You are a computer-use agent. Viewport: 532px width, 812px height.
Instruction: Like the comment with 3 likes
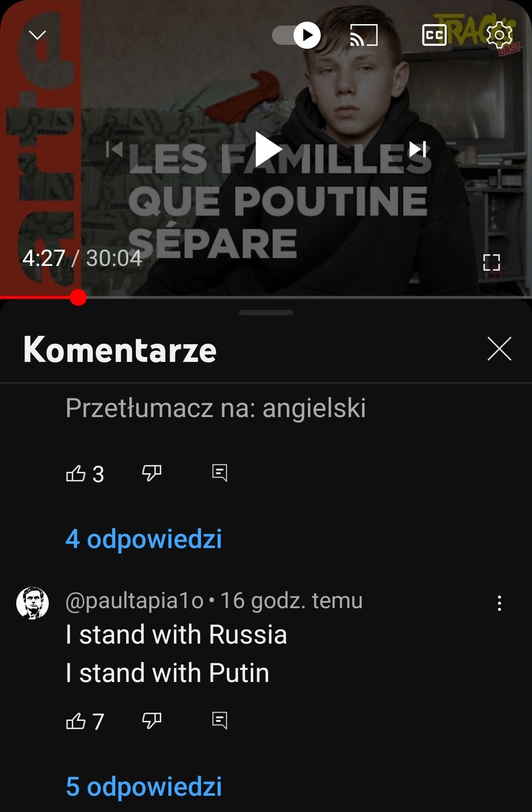point(76,473)
